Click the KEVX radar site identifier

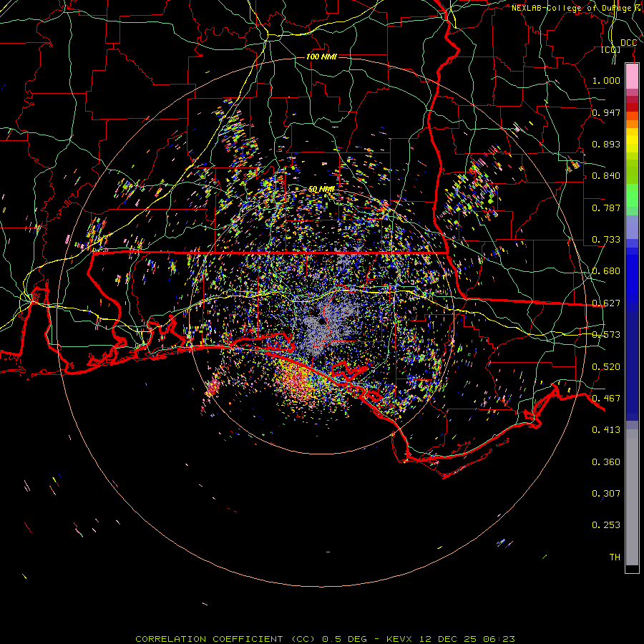point(399,639)
